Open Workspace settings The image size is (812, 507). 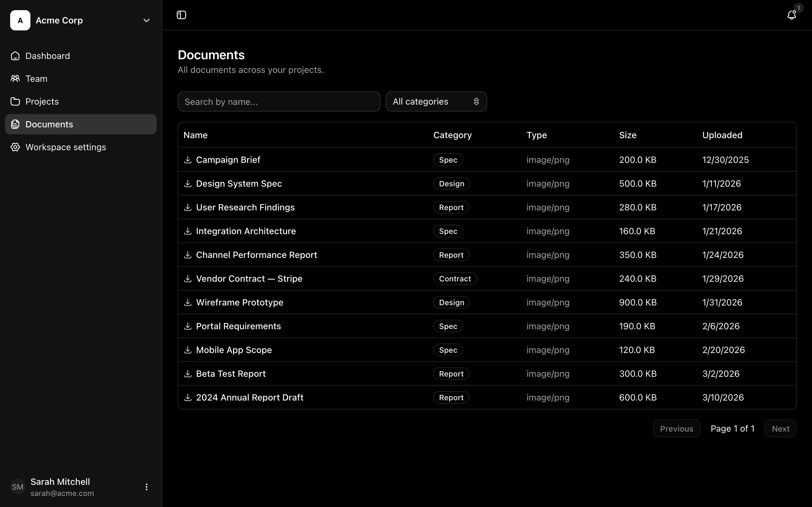pyautogui.click(x=65, y=147)
